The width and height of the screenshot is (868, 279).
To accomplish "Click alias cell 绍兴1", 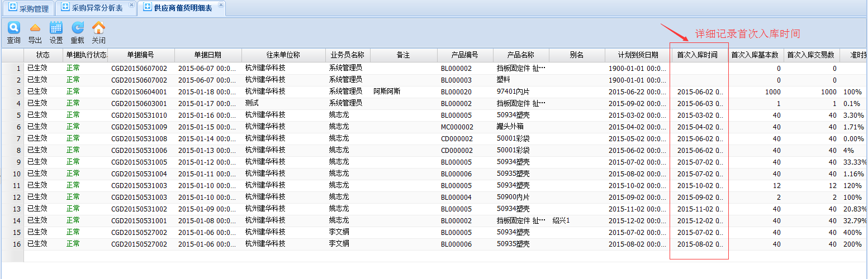I will 561,220.
